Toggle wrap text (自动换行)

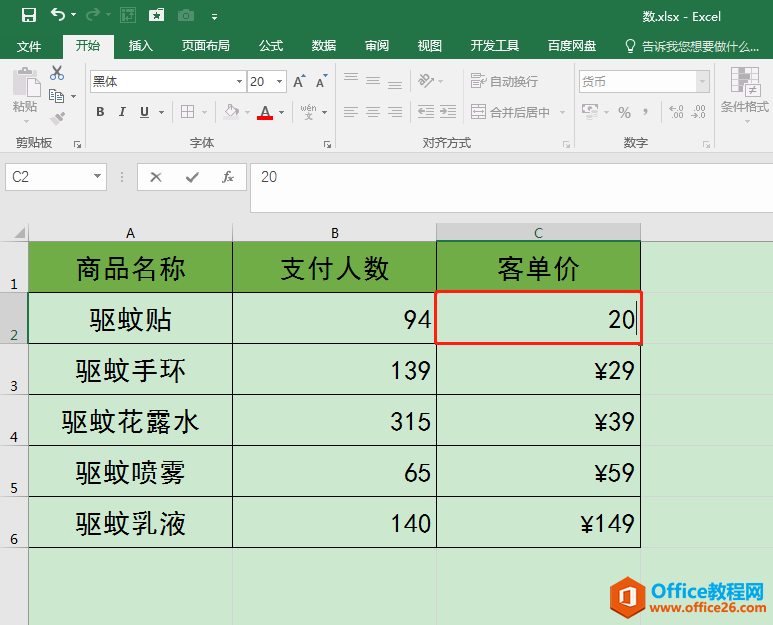coord(504,81)
